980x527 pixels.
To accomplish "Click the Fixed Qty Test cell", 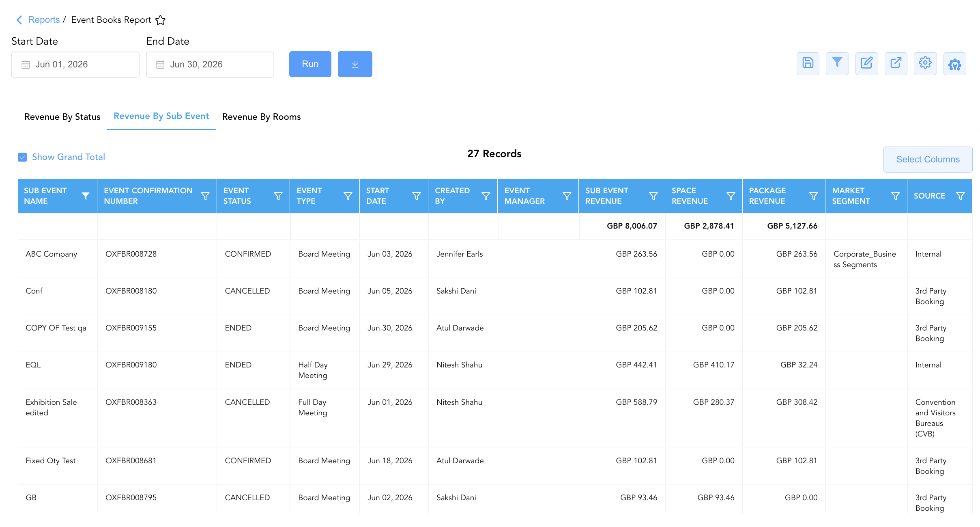I will pyautogui.click(x=51, y=461).
